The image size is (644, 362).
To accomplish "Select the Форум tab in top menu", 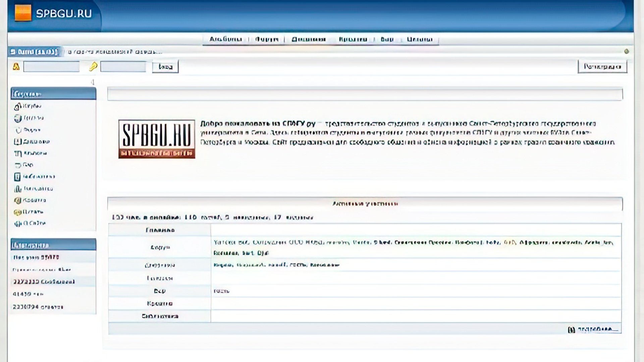I will point(266,39).
